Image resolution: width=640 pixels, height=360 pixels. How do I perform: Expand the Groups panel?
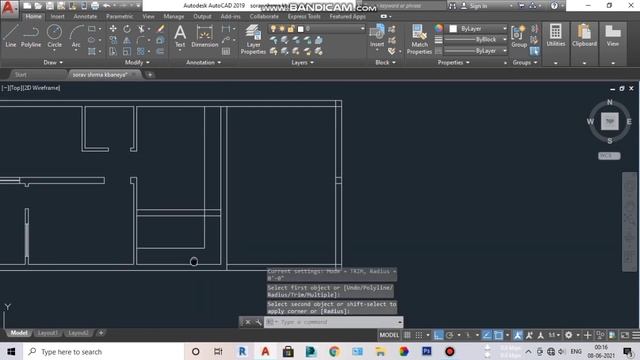[525, 62]
